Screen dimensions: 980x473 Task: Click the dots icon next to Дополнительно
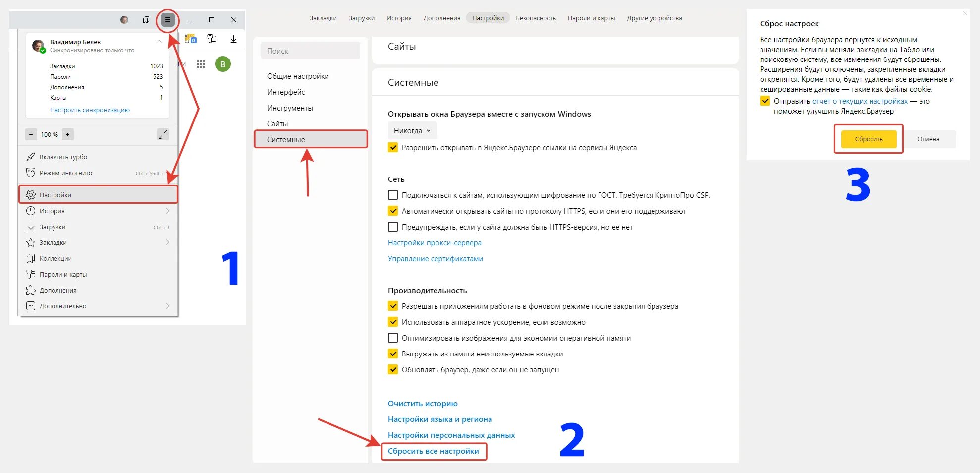(x=31, y=306)
